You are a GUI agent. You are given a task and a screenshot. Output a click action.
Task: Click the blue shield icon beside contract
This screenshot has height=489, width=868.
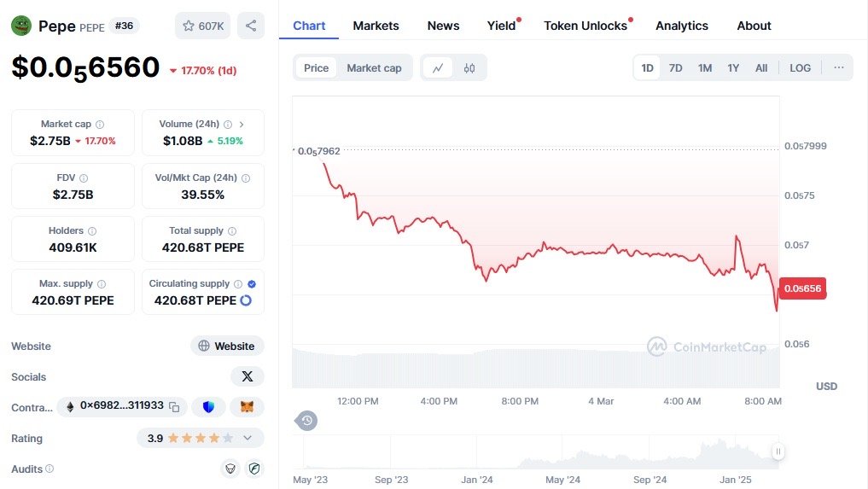tap(209, 407)
